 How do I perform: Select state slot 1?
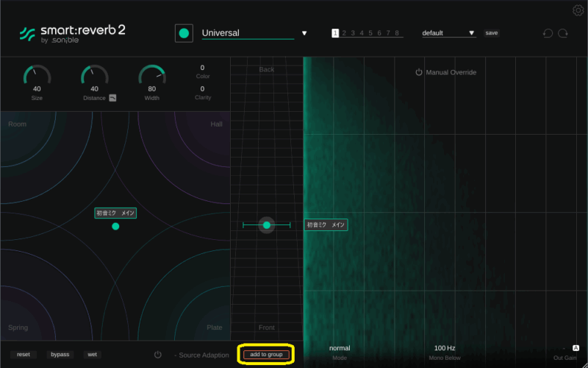(x=335, y=33)
